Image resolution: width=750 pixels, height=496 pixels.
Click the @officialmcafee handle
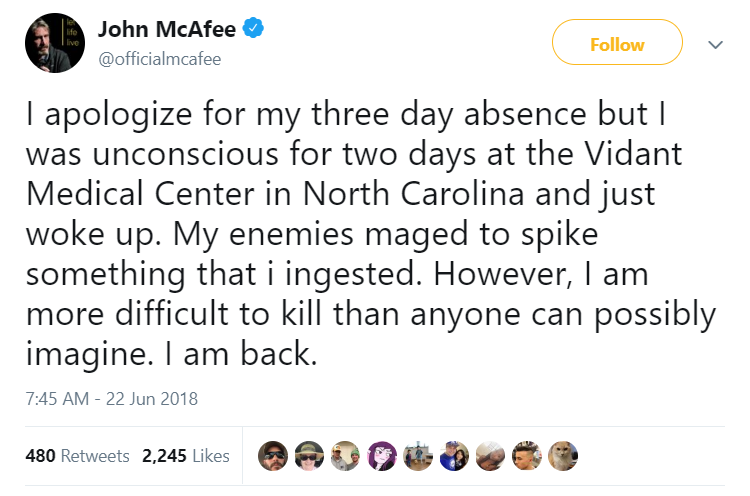click(x=159, y=58)
